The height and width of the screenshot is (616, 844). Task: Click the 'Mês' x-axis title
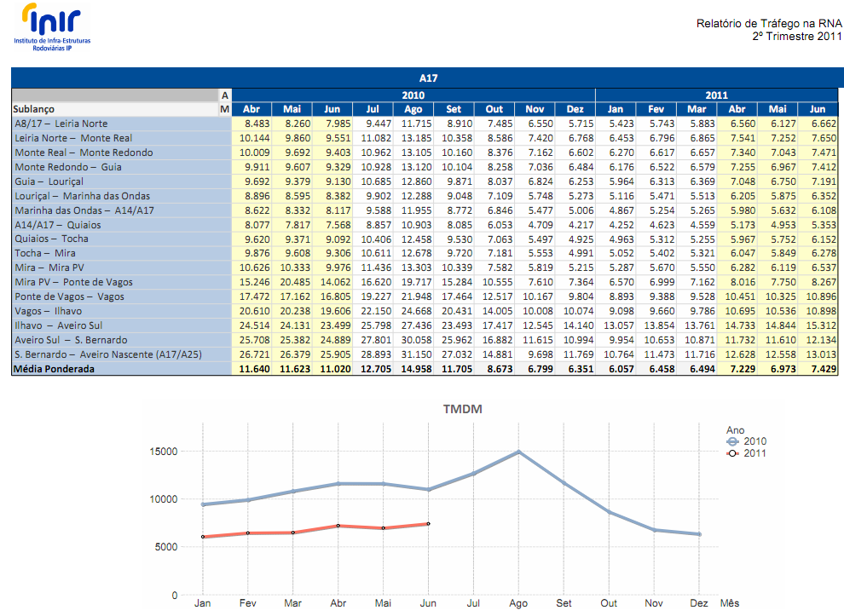(730, 603)
